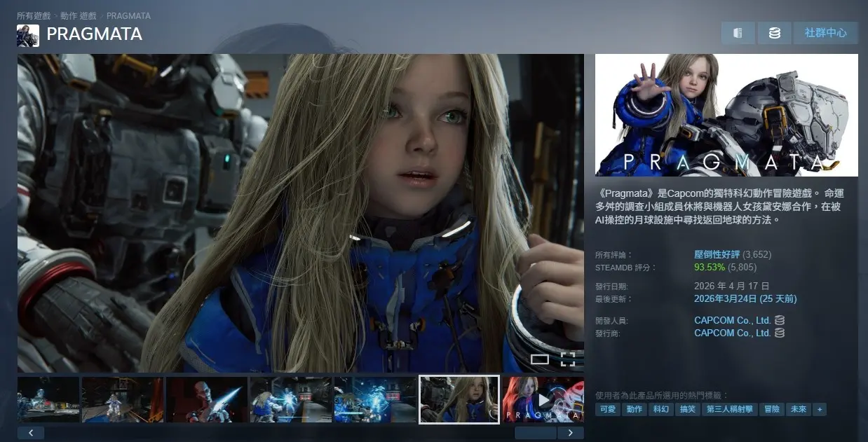
Task: Go to 所有遊戲 breadcrumb
Action: coord(35,15)
